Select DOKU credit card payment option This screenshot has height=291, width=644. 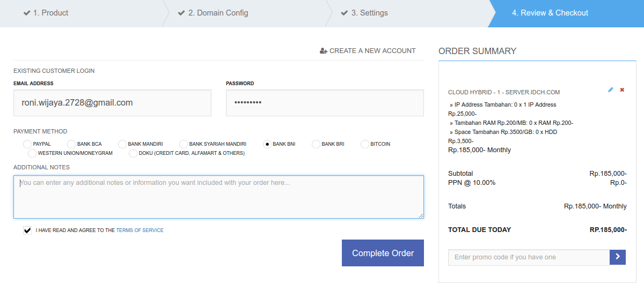133,153
